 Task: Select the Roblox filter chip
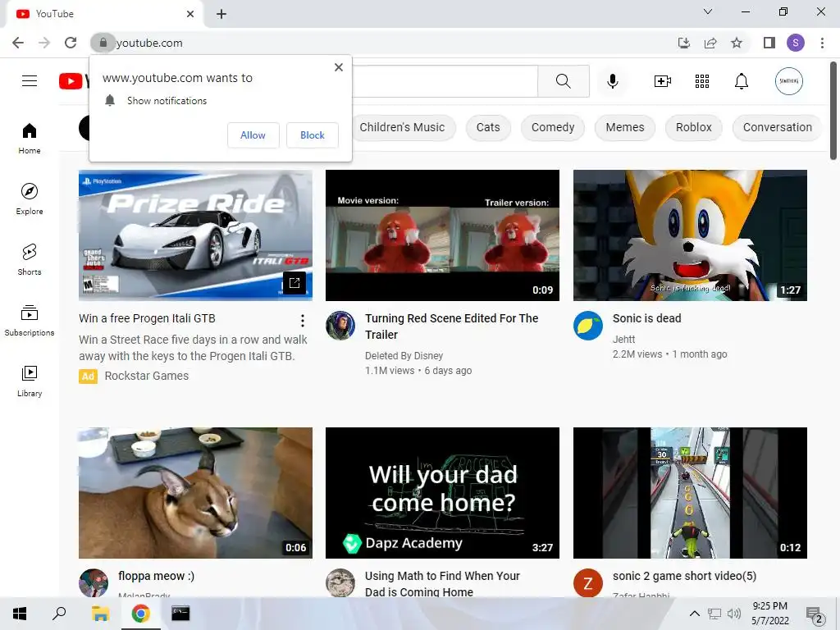point(693,127)
